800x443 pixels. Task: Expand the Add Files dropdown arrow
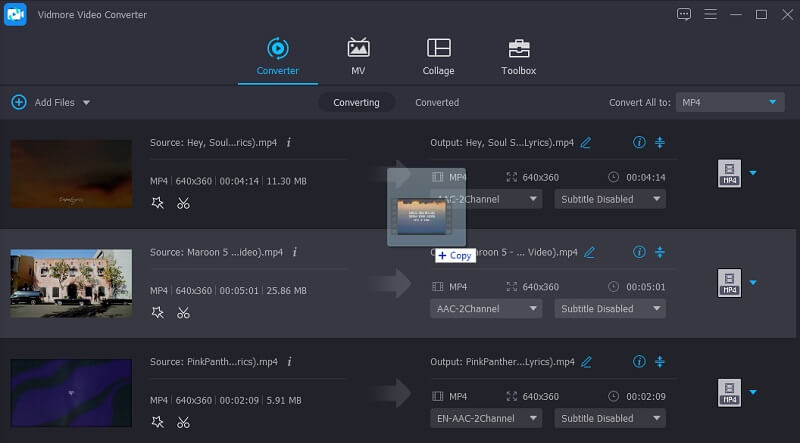coord(86,103)
